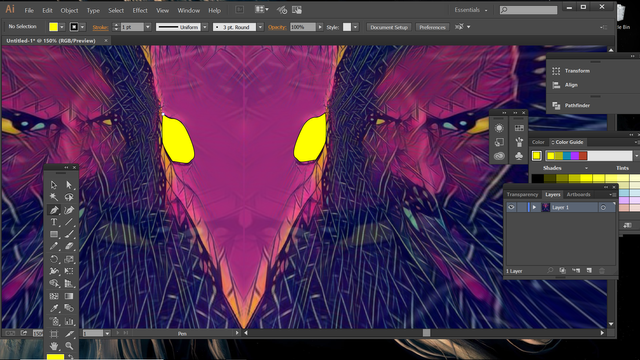This screenshot has height=360, width=640.
Task: Open the Creative Cloud Libraries panel icon
Action: coord(499,156)
